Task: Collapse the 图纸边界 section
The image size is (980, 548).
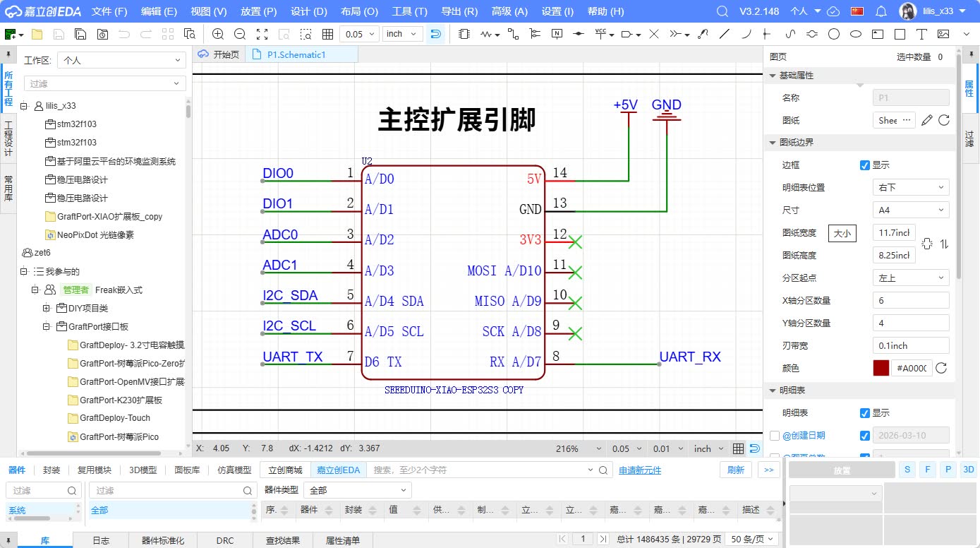Action: (x=773, y=143)
